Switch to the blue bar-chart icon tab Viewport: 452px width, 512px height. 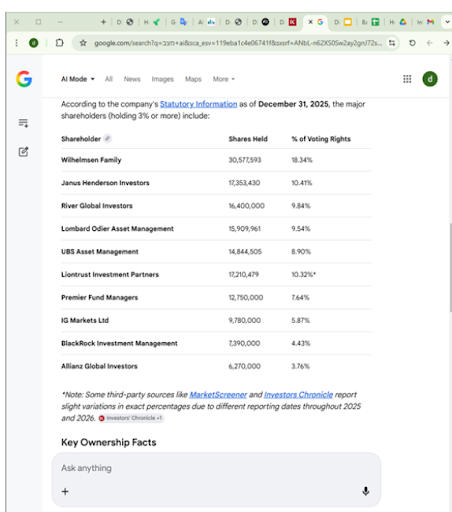pyautogui.click(x=211, y=22)
